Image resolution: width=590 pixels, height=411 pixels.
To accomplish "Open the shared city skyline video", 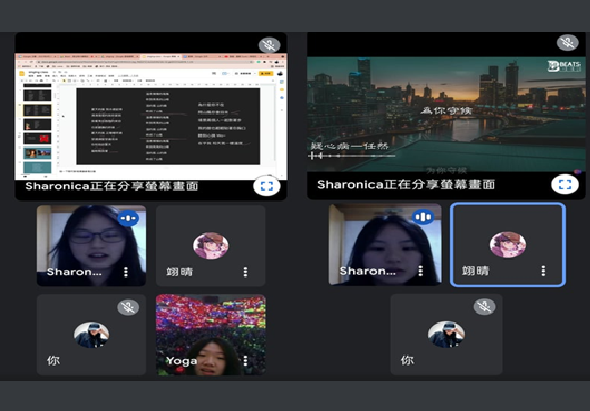I will (446, 114).
